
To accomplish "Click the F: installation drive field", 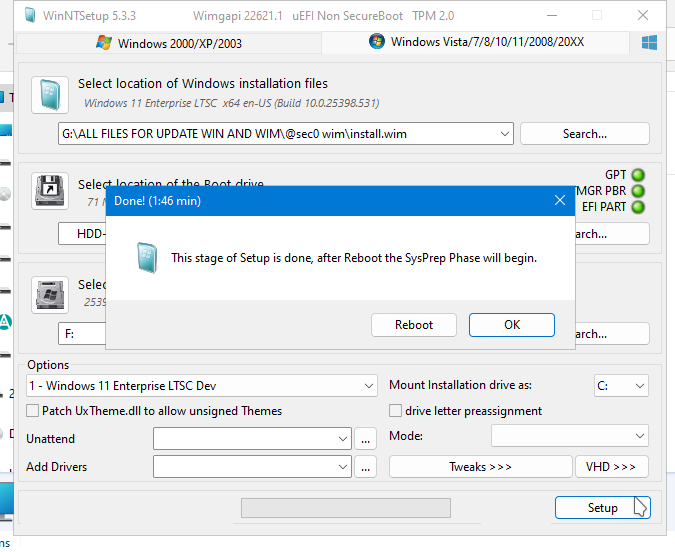I will coord(82,334).
